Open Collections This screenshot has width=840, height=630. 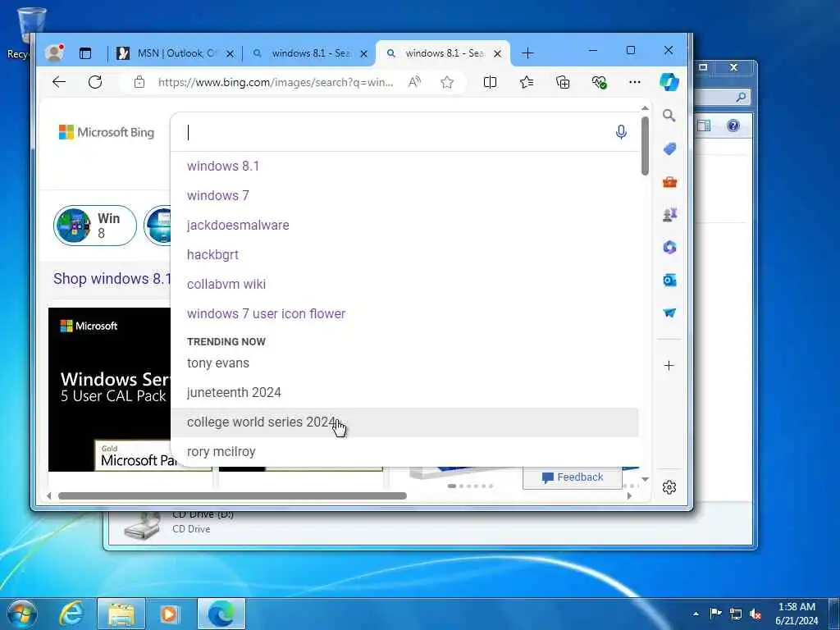(x=563, y=82)
